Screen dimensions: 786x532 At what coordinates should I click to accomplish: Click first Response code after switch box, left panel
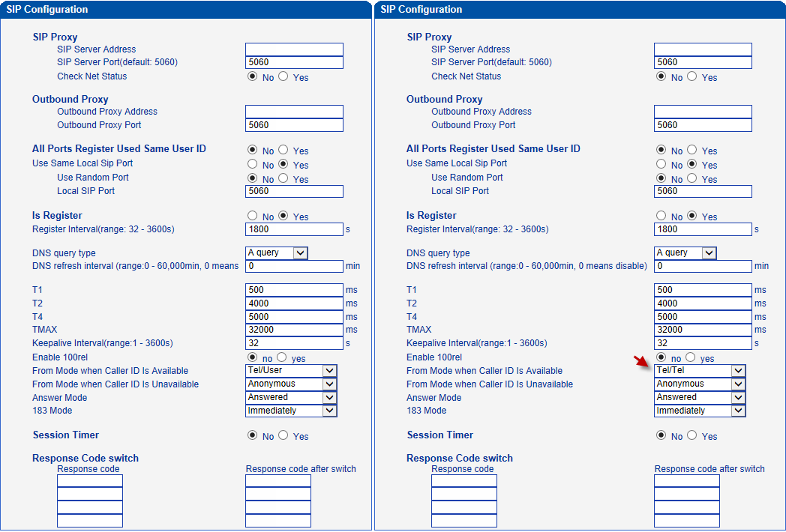[277, 481]
